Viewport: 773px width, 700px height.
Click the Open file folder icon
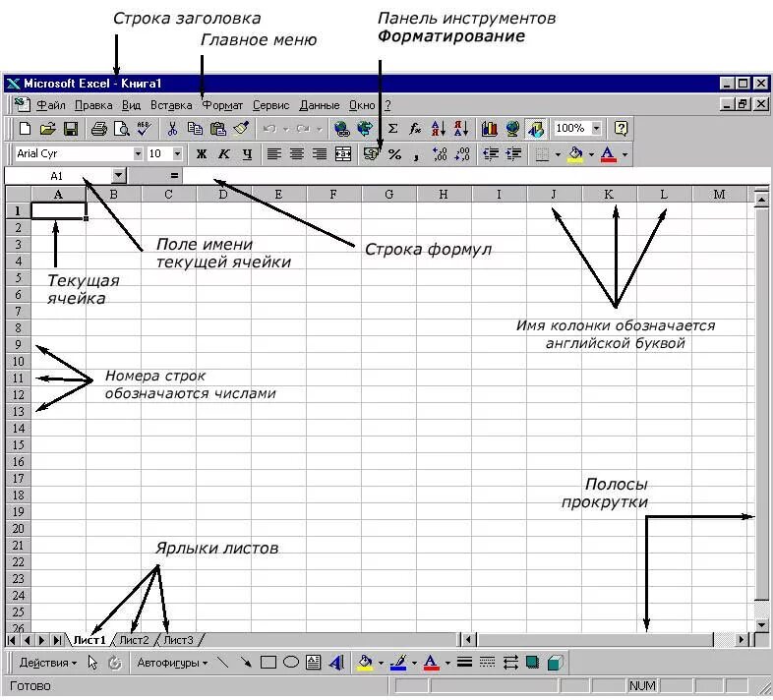coord(47,129)
